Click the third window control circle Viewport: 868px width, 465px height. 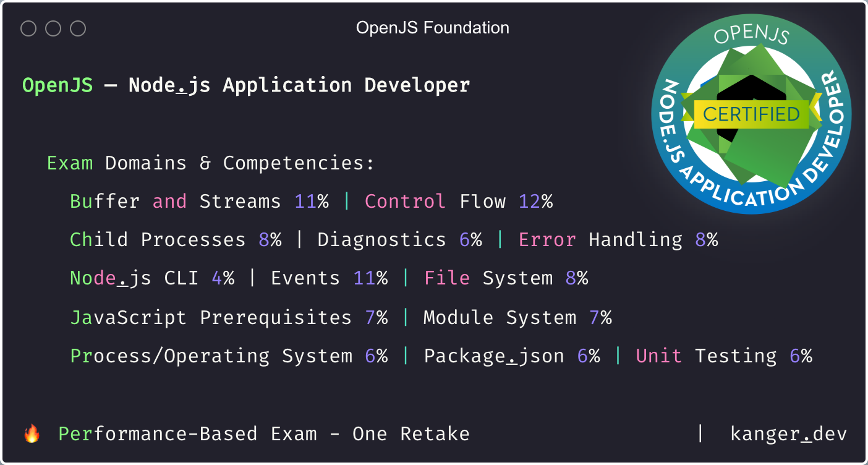coord(78,28)
